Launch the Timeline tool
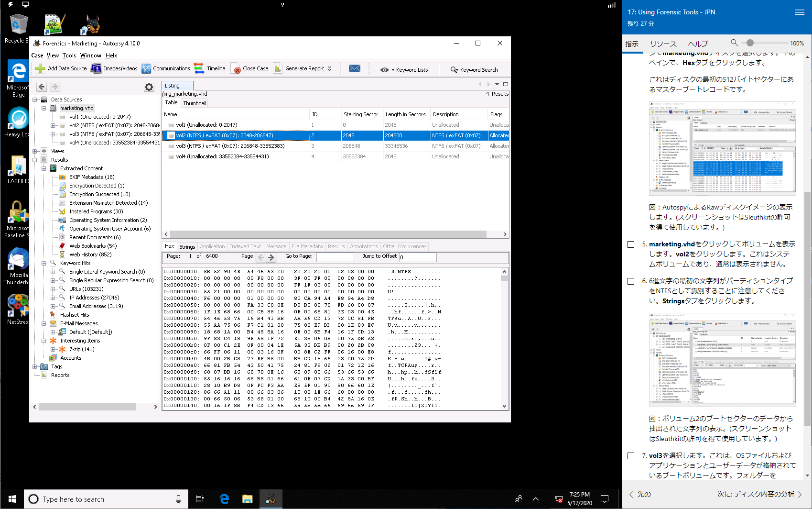The height and width of the screenshot is (509, 812). (x=199, y=69)
